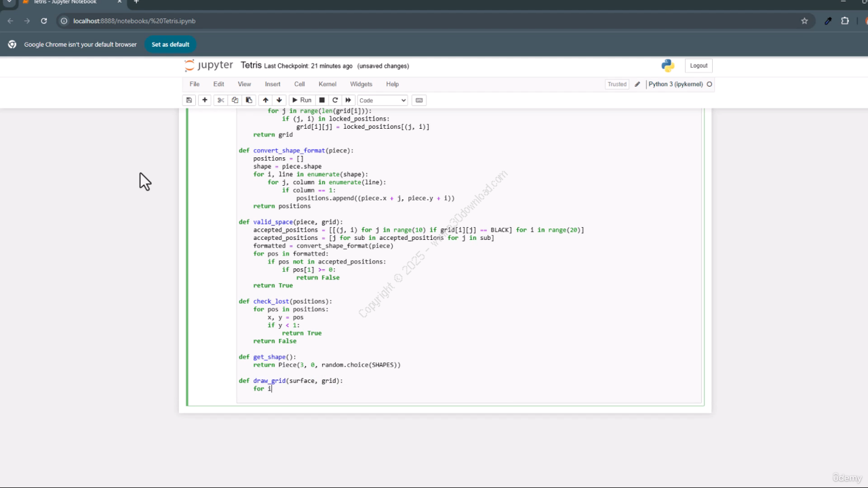
Task: Open the Cell menu
Action: [x=299, y=84]
